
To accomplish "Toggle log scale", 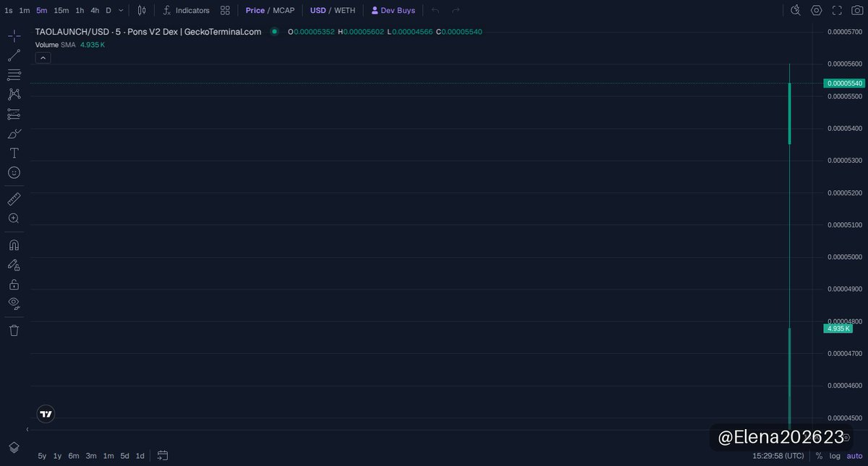I will pyautogui.click(x=835, y=456).
